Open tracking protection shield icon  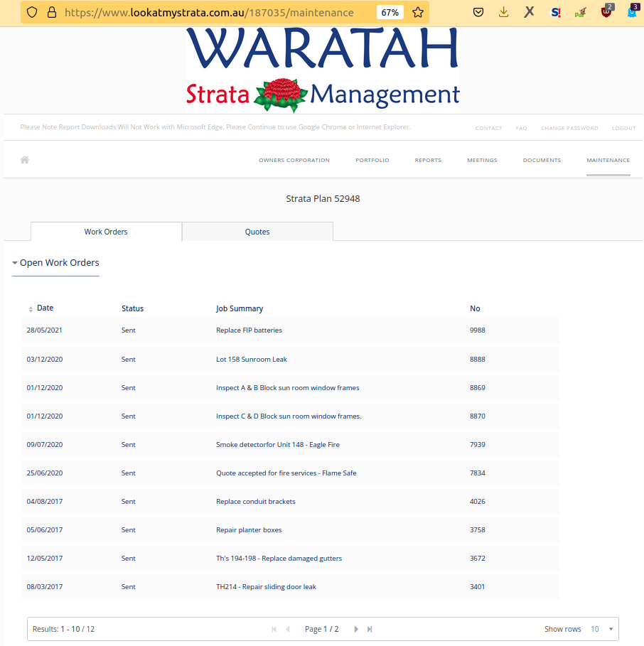pyautogui.click(x=31, y=12)
